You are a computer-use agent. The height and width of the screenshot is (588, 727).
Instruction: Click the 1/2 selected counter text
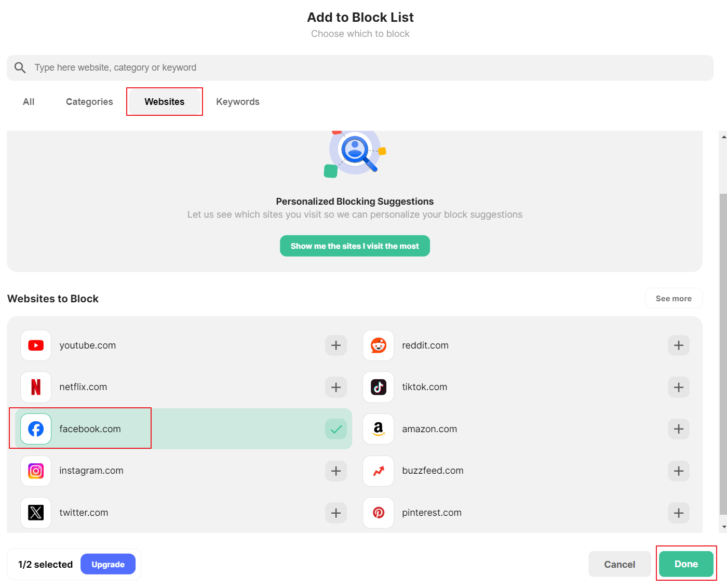click(x=46, y=565)
